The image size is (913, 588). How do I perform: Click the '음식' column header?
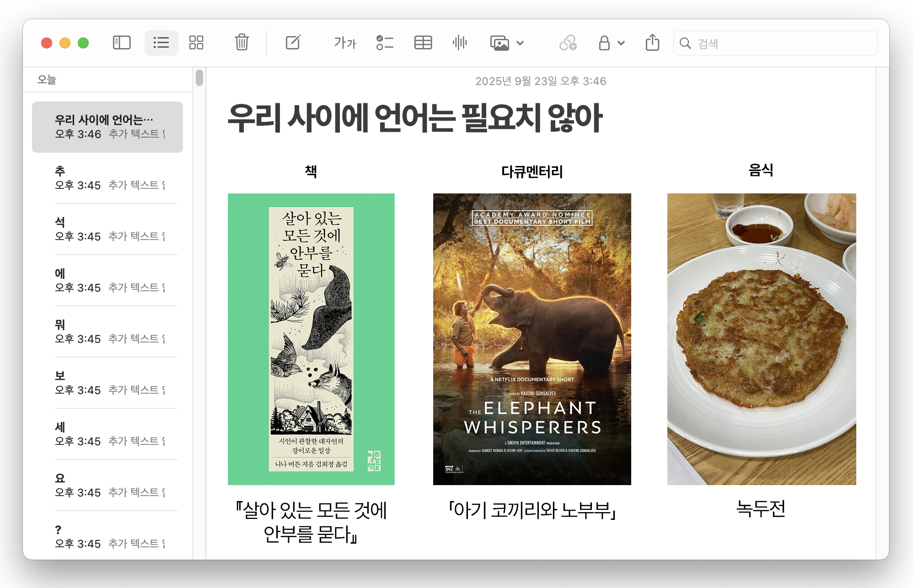(761, 170)
